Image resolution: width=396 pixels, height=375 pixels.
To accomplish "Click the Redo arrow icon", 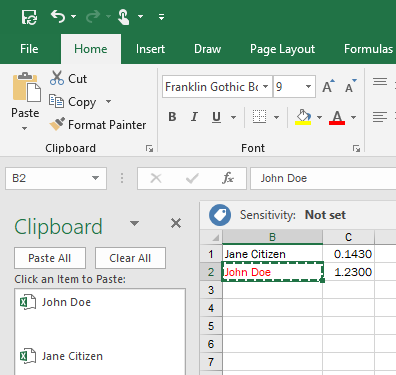I will pyautogui.click(x=93, y=16).
